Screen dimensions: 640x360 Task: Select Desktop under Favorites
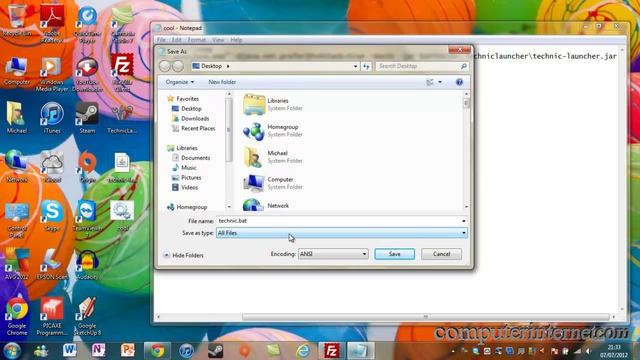click(191, 109)
